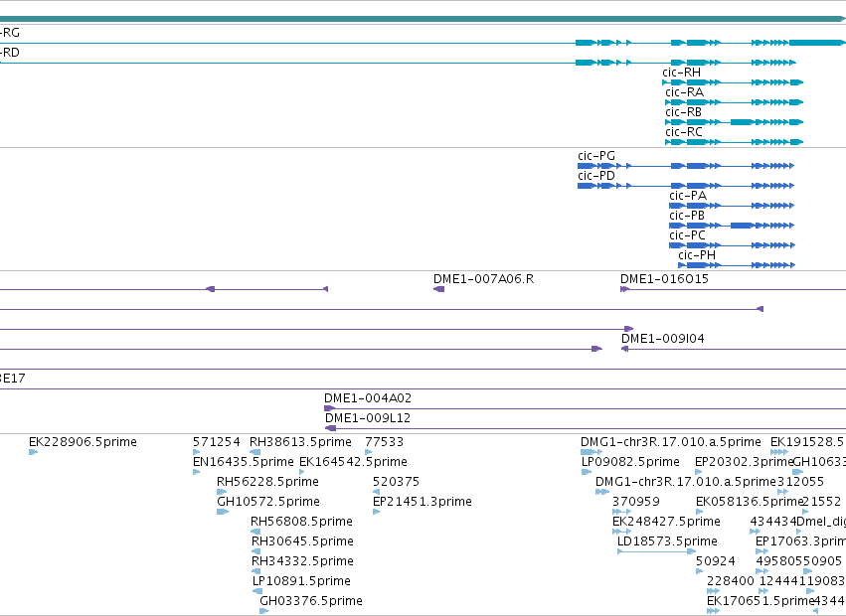The height and width of the screenshot is (616, 846).
Task: Select the RH38613.5prime EST
Action: 255,452
